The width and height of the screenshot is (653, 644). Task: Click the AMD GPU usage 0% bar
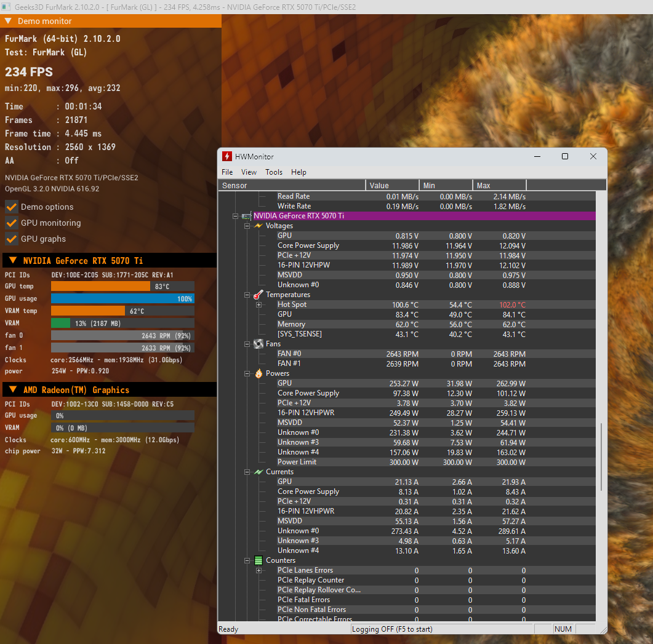(x=122, y=415)
